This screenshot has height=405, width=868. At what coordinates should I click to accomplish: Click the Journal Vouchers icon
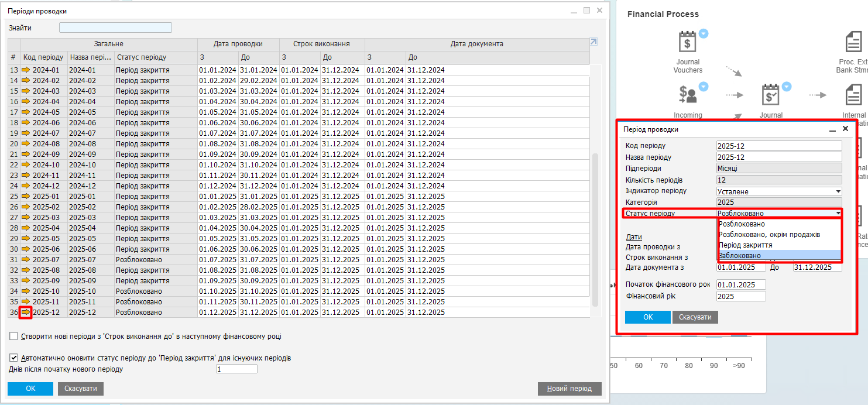[x=687, y=43]
